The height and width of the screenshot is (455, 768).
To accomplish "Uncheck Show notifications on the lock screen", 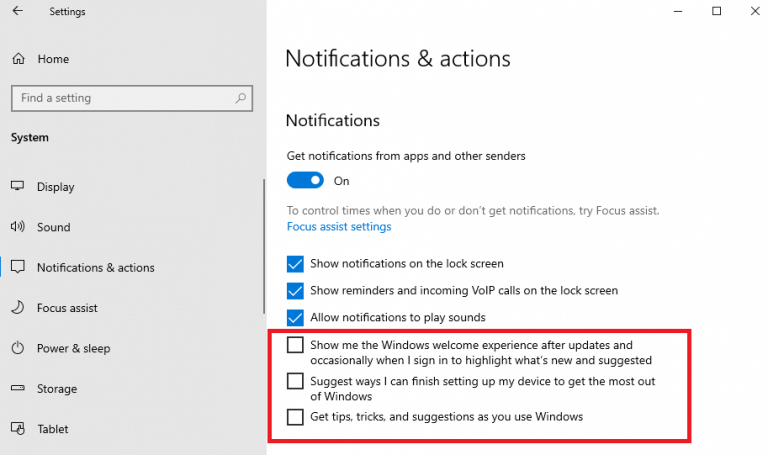I will pyautogui.click(x=295, y=264).
